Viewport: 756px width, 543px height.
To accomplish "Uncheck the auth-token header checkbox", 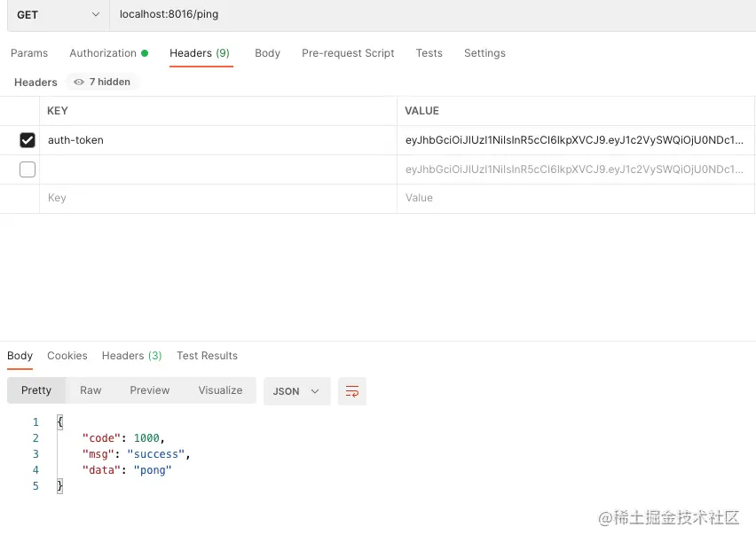I will 28,140.
